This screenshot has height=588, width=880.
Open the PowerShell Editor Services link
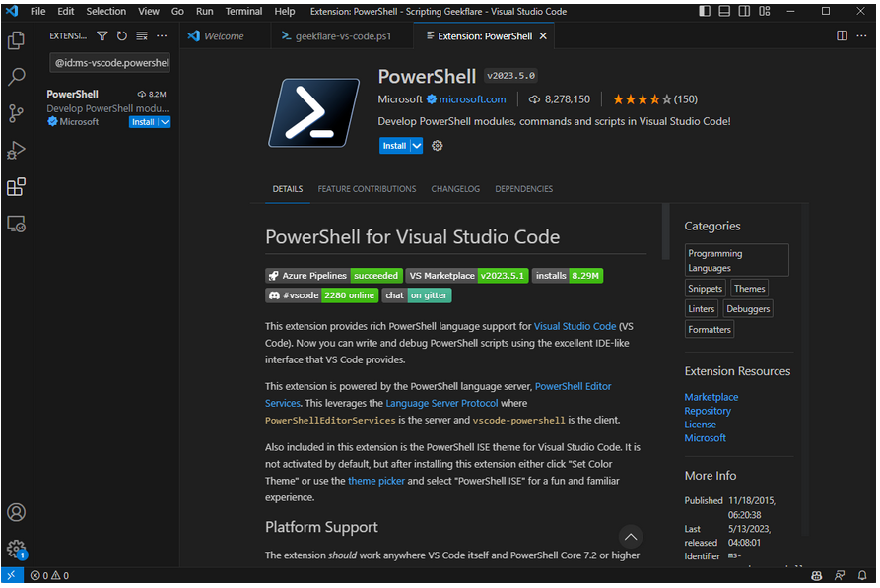click(x=573, y=386)
